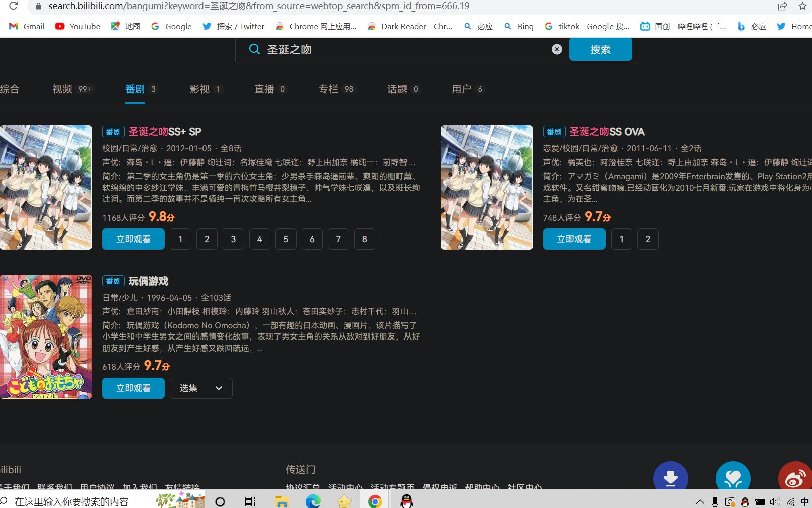Image resolution: width=812 pixels, height=508 pixels.
Task: Reload the page with the refresh icon
Action: [x=14, y=6]
